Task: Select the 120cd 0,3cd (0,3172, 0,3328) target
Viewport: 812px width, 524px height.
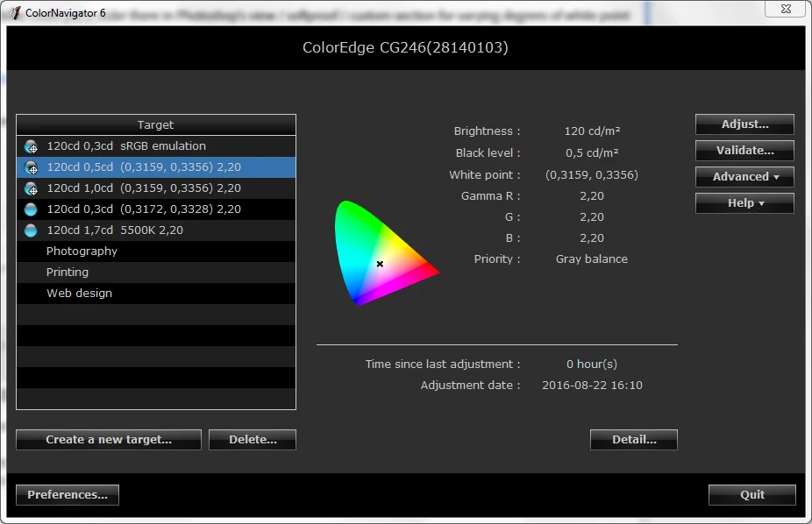Action: (x=156, y=209)
